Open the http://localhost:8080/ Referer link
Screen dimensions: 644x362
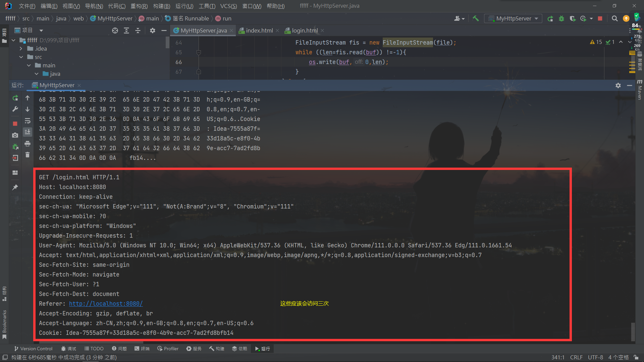pos(106,304)
